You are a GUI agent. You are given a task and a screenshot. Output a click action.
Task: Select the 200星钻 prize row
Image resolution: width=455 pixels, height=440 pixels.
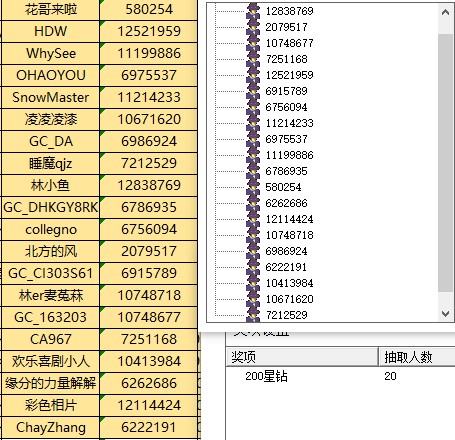[341, 376]
